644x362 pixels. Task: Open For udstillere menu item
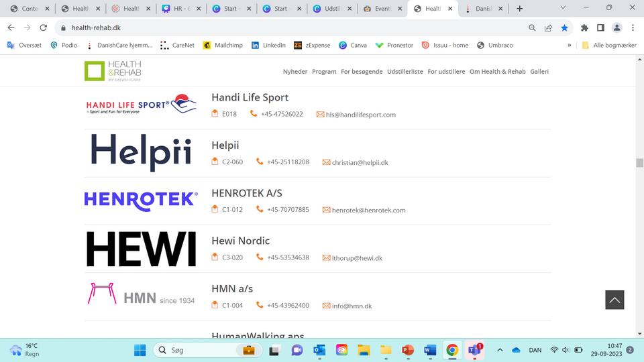446,72
